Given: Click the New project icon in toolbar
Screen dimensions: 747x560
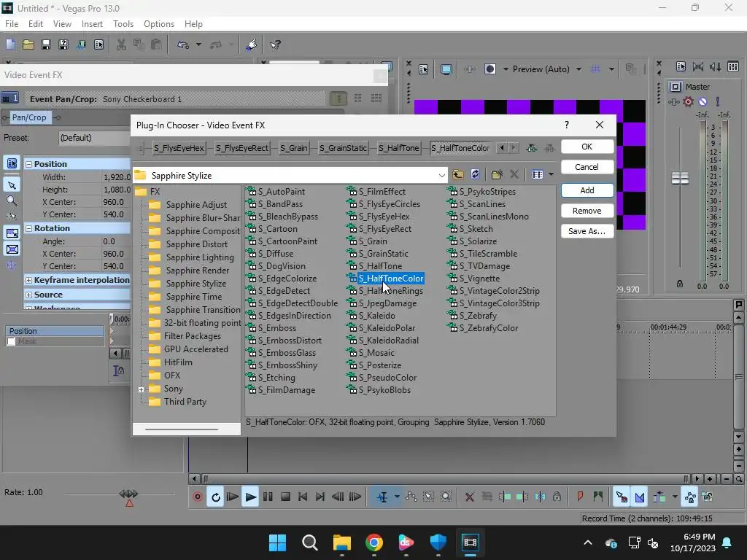Looking at the screenshot, I should point(10,44).
